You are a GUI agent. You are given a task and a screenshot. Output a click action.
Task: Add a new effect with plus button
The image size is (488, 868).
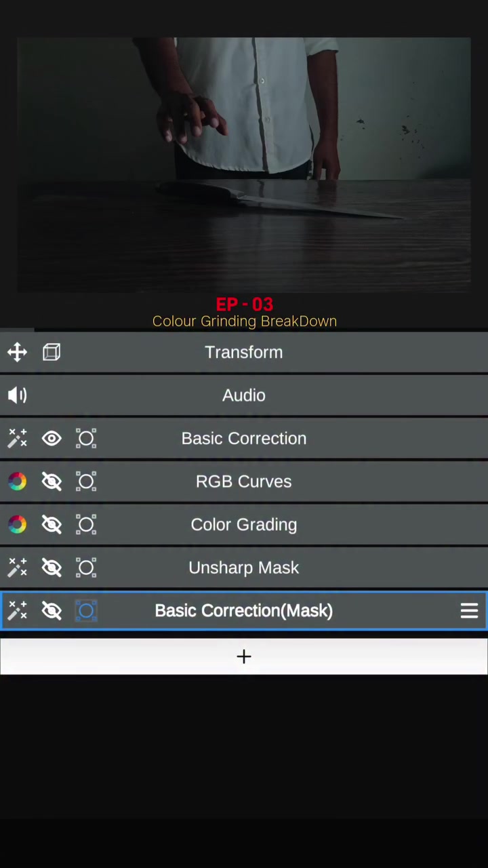tap(244, 656)
